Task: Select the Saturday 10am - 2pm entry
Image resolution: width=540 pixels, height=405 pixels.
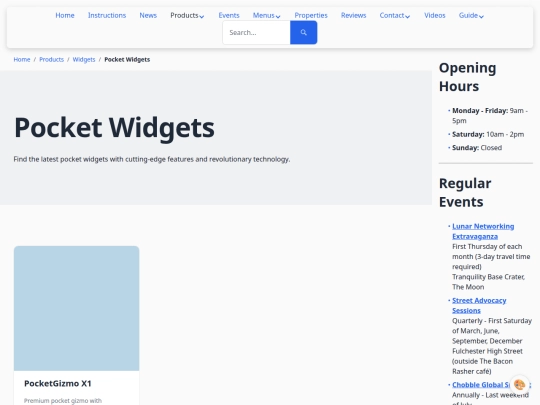Action: coord(488,134)
